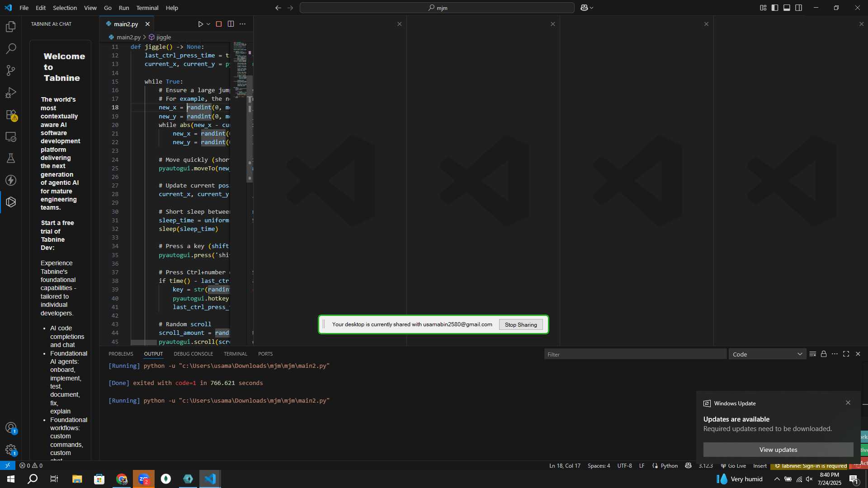Viewport: 868px width, 488px height.
Task: Open the Testing flask view
Action: click(11, 158)
